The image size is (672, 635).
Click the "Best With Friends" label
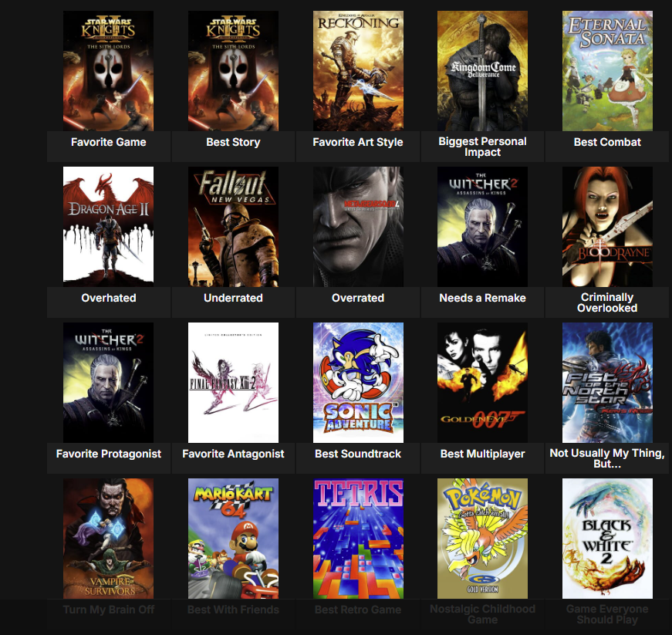pyautogui.click(x=233, y=610)
